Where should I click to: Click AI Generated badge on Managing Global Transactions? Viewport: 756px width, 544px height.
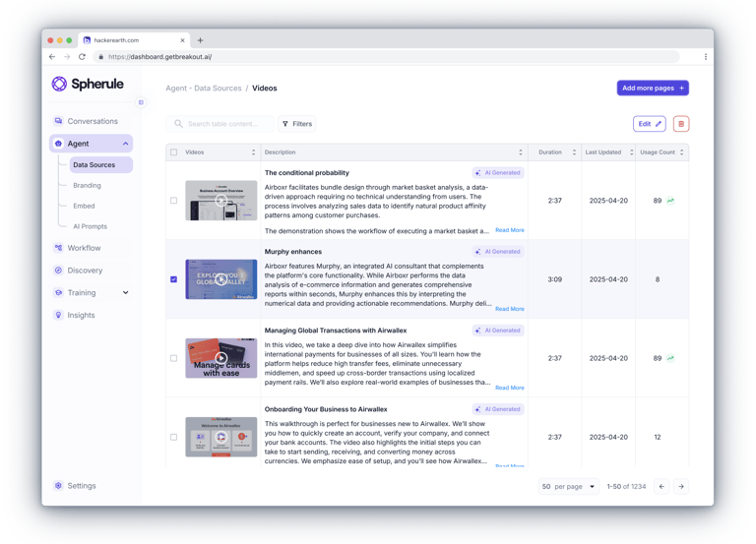point(497,331)
